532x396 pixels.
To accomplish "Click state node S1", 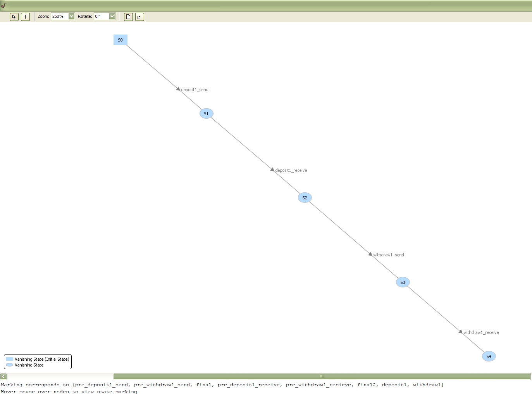I will [x=206, y=113].
